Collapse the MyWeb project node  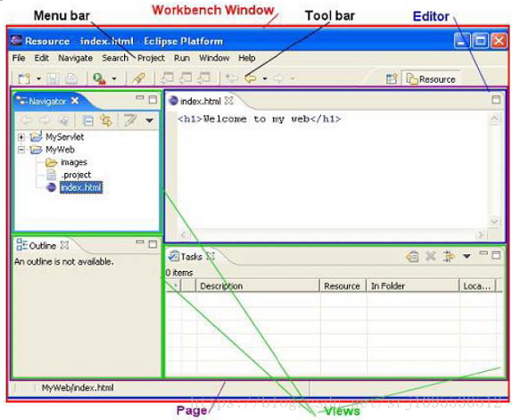(x=21, y=150)
